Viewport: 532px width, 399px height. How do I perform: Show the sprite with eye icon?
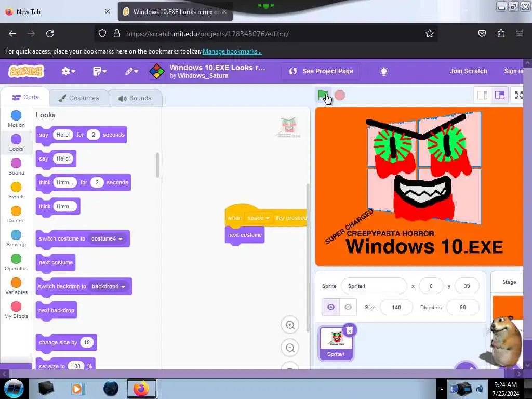[330, 307]
